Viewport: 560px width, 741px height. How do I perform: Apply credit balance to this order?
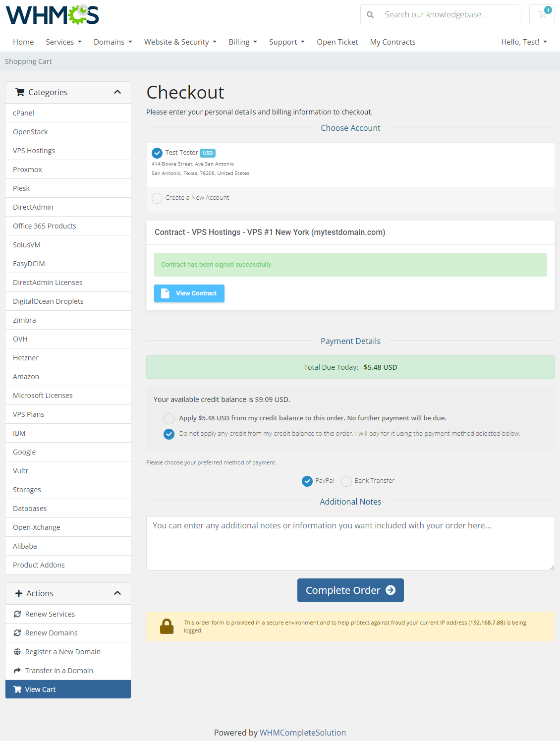click(168, 418)
